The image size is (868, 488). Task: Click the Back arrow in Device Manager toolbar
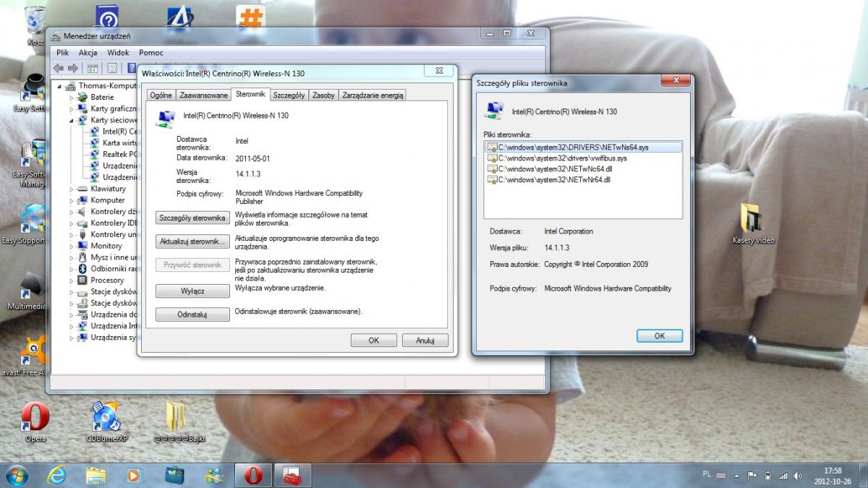click(x=59, y=69)
